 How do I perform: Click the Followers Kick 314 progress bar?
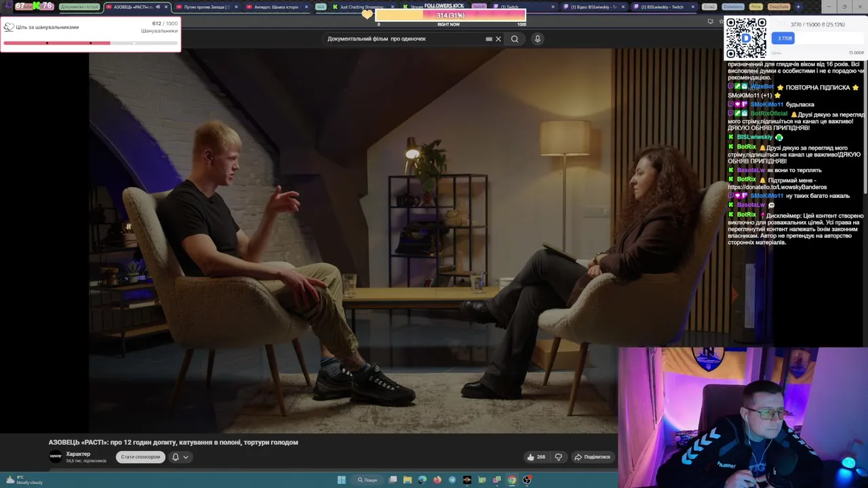450,15
